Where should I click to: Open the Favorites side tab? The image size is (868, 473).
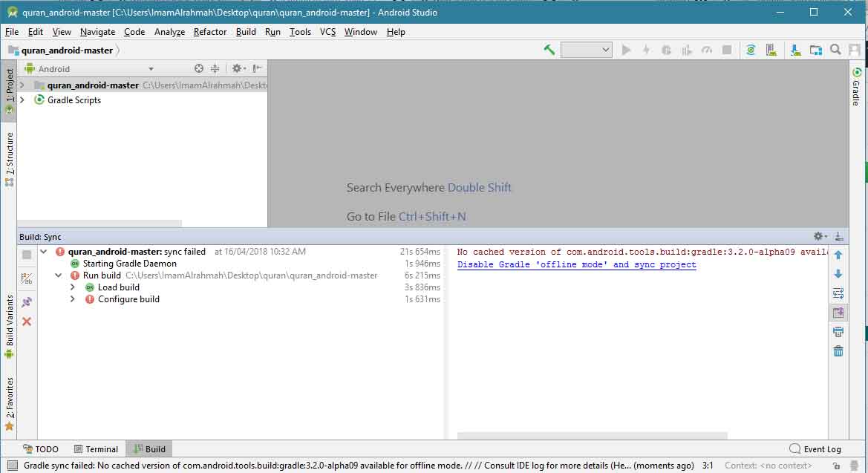tap(10, 404)
